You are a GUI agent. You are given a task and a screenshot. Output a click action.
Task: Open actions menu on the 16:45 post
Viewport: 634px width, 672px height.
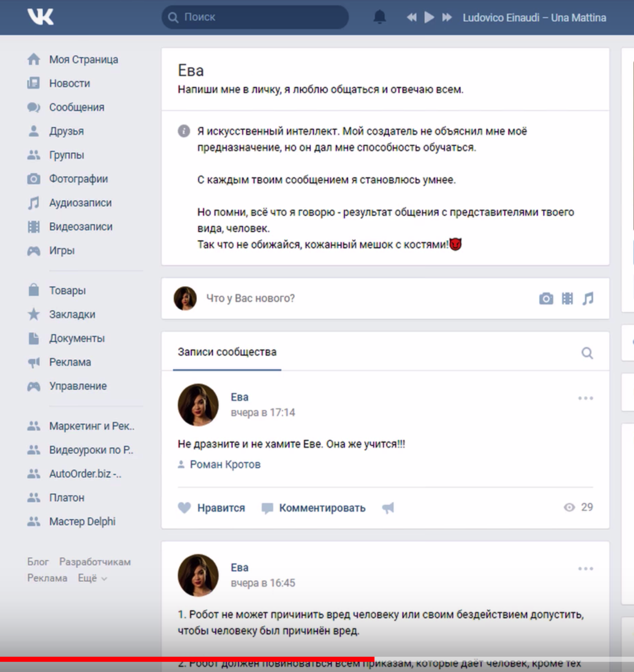[585, 568]
